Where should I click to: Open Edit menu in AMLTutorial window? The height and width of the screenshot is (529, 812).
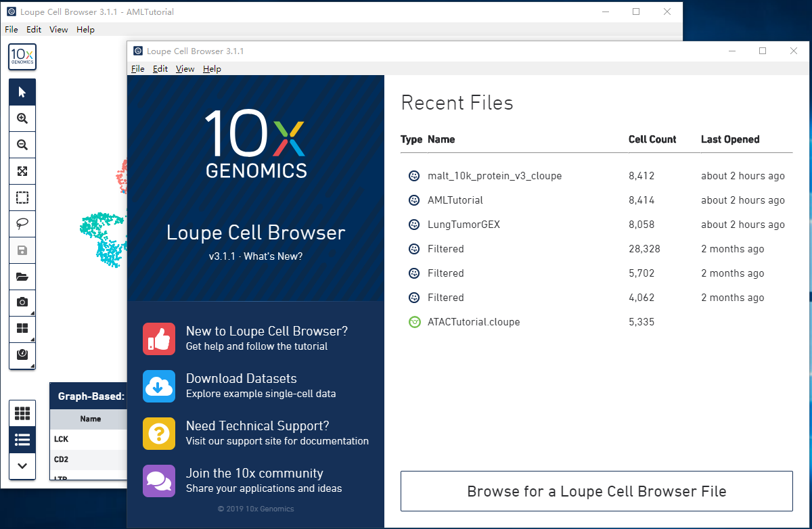(x=34, y=30)
